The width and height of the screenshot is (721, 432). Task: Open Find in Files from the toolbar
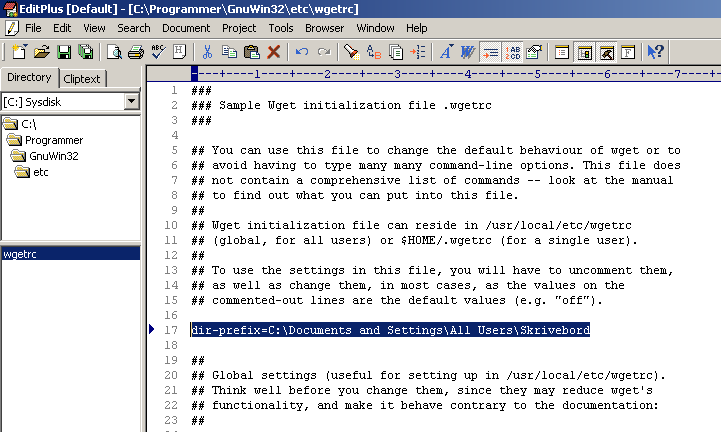395,52
